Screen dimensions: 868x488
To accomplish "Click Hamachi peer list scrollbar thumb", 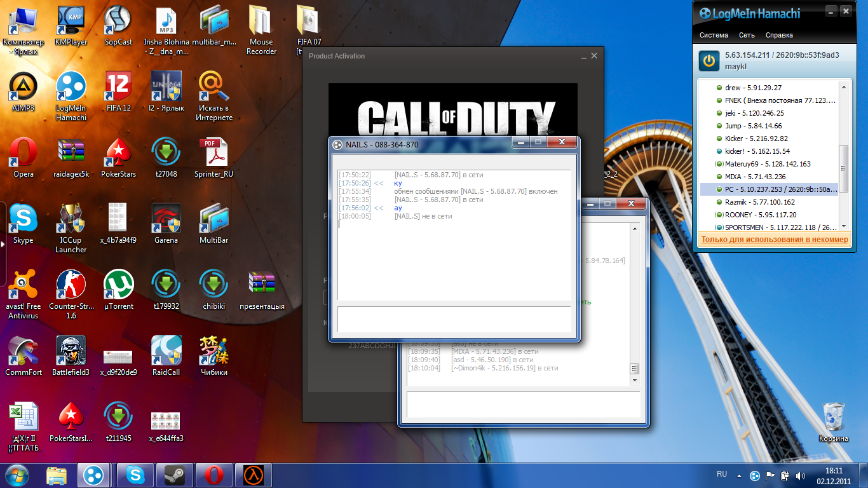I will pos(844,168).
